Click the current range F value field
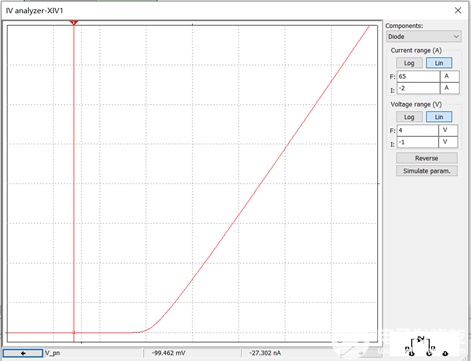The image size is (471, 361). point(418,76)
